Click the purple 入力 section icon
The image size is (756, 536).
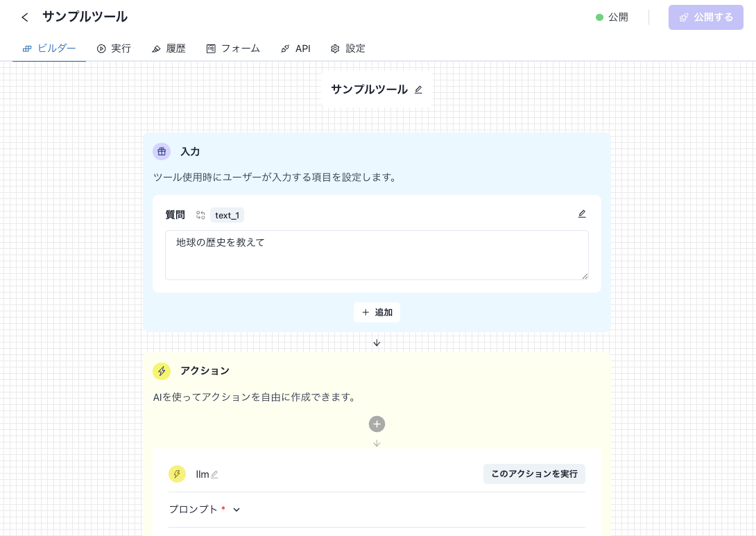pos(162,151)
